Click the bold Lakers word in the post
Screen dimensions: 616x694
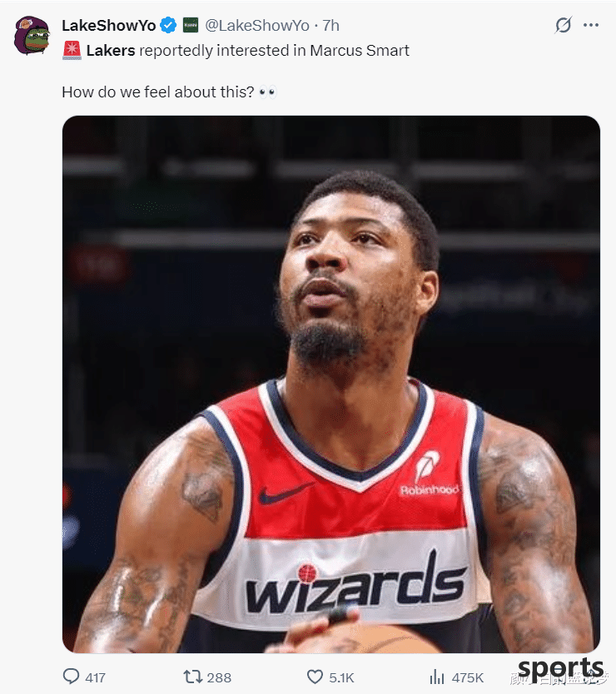(x=111, y=51)
